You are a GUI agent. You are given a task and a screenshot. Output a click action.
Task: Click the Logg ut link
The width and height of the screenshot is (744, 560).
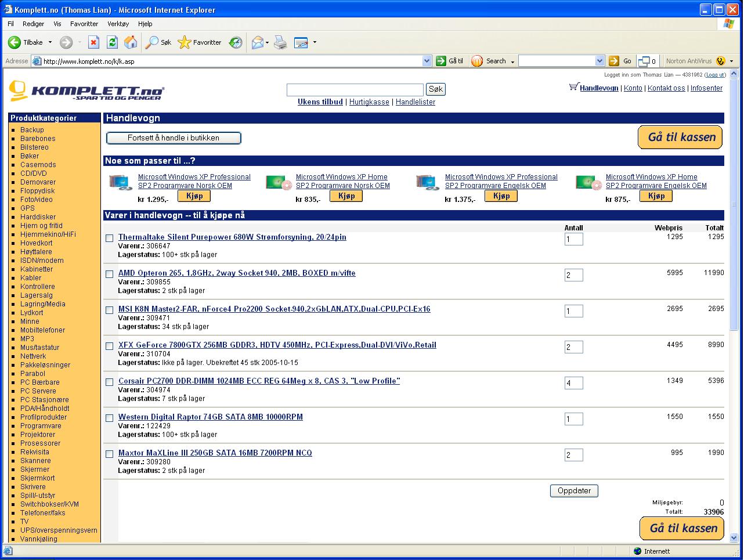tap(715, 75)
